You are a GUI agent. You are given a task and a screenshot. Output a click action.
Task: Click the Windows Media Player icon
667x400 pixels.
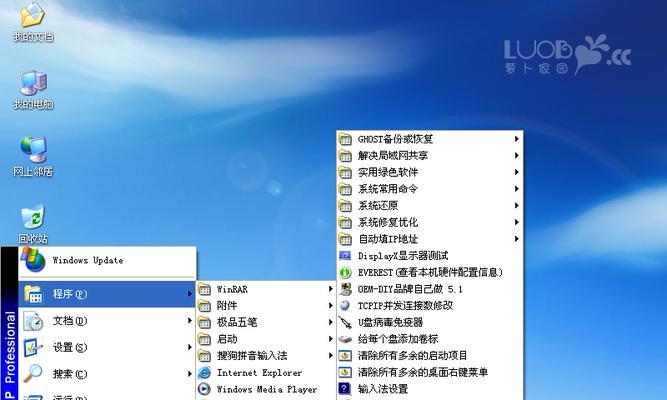click(205, 389)
